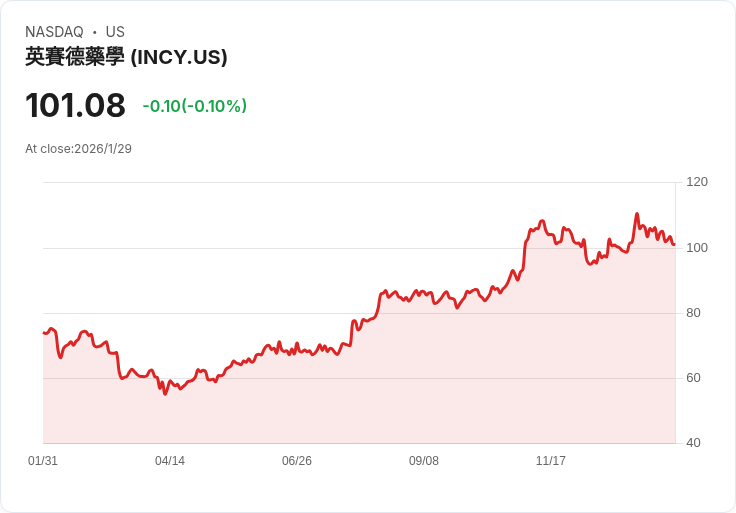Click the green -0.10(-0.10%) price change
Viewport: 736px width, 513px height.
(x=194, y=106)
